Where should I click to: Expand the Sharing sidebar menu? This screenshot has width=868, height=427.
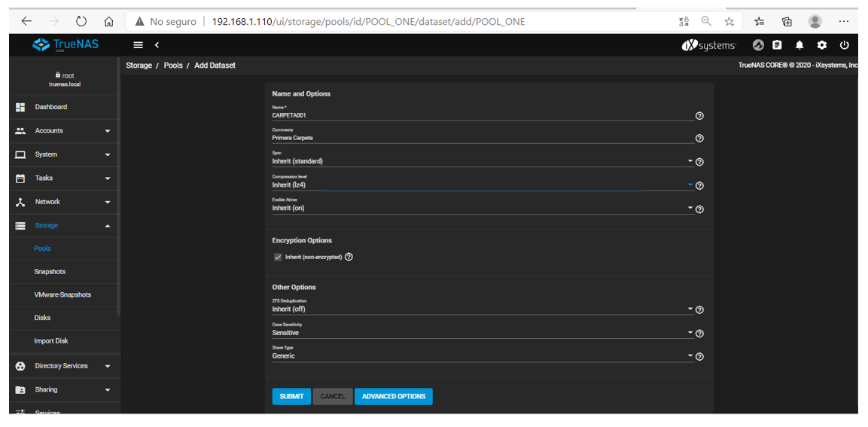[x=62, y=390]
